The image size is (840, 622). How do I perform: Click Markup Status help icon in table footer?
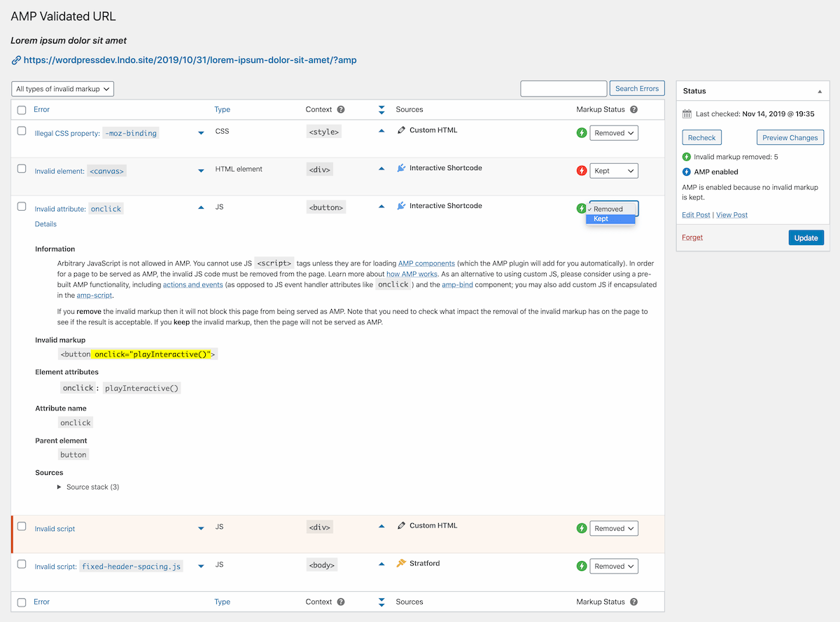coord(633,602)
